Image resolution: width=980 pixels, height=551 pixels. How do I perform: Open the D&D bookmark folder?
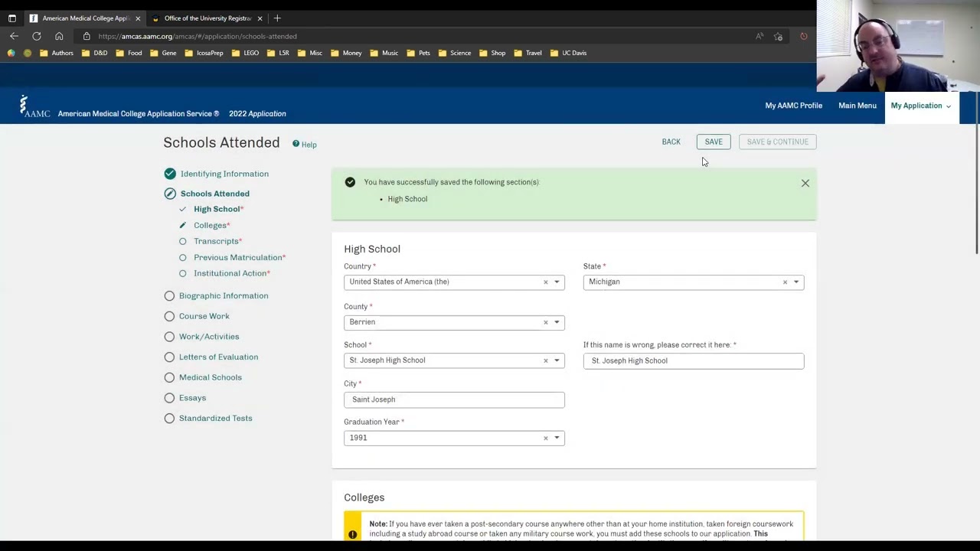click(94, 53)
